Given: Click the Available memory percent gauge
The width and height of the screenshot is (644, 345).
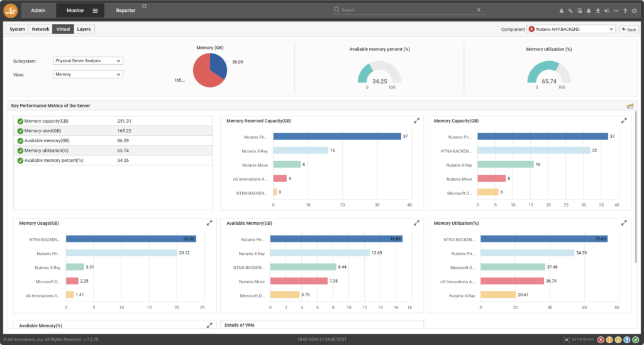Looking at the screenshot, I should click(379, 72).
